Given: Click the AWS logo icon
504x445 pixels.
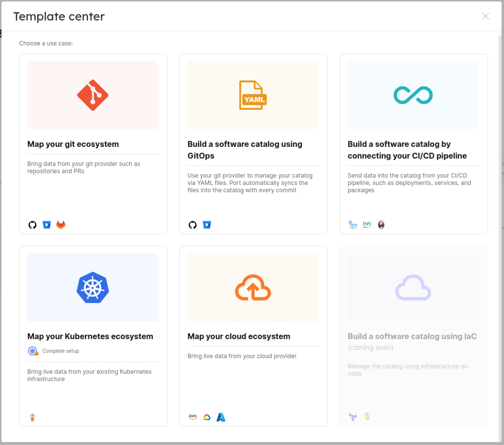Looking at the screenshot, I should coord(193,417).
